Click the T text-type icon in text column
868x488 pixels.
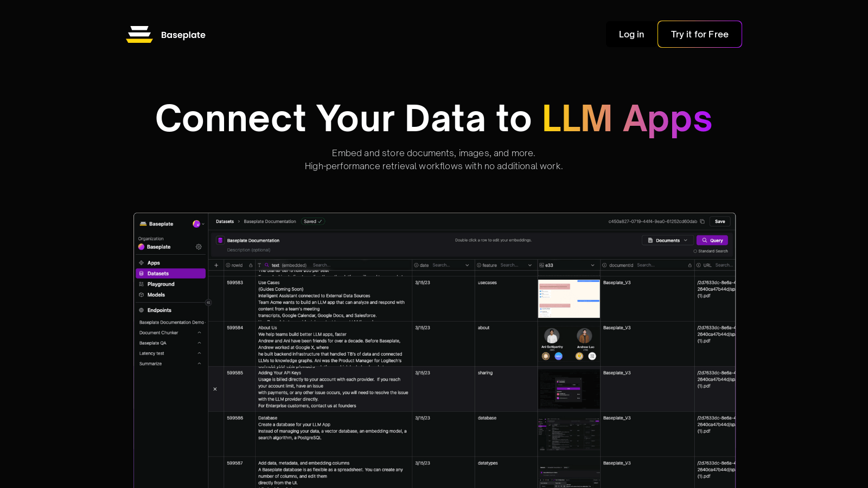point(259,265)
